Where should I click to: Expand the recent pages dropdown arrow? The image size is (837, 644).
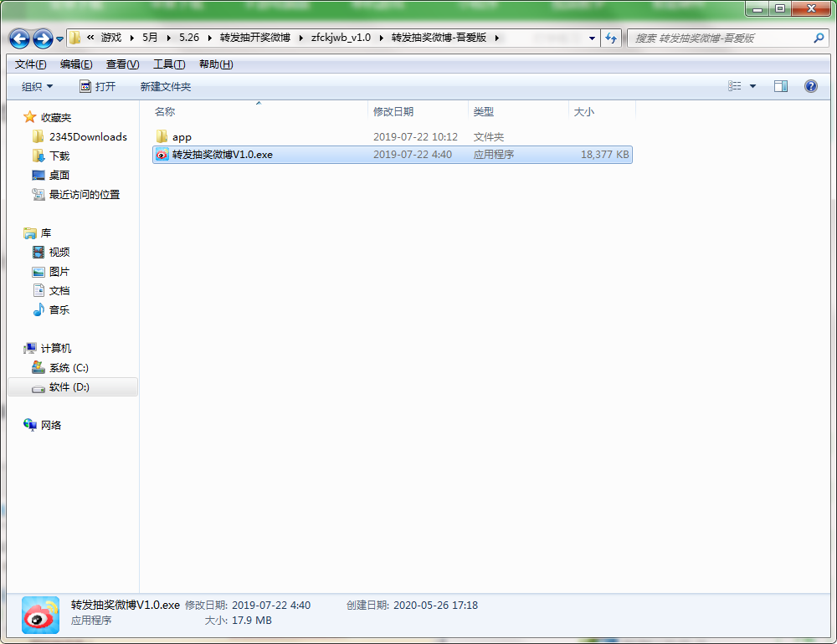(59, 39)
